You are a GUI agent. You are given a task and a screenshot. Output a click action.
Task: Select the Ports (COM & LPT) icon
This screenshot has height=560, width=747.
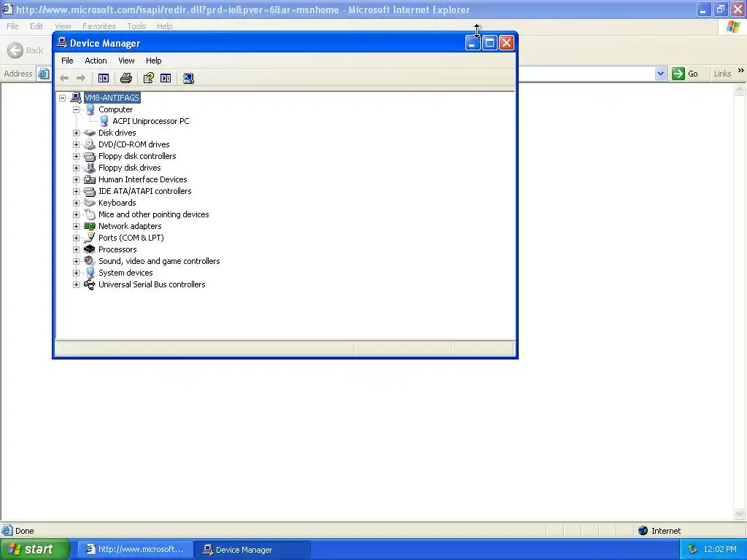(x=90, y=238)
